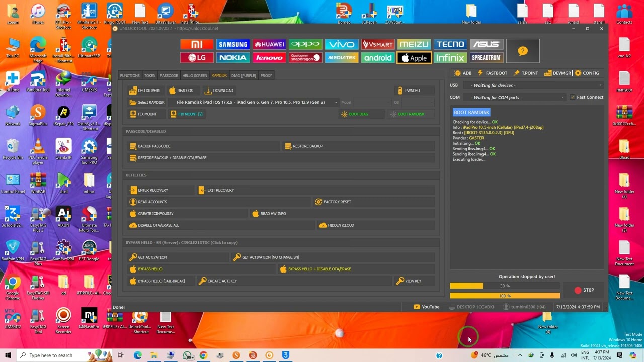Open Google Chrome desktop shortcut
The width and height of the screenshot is (644, 362).
coord(13,288)
